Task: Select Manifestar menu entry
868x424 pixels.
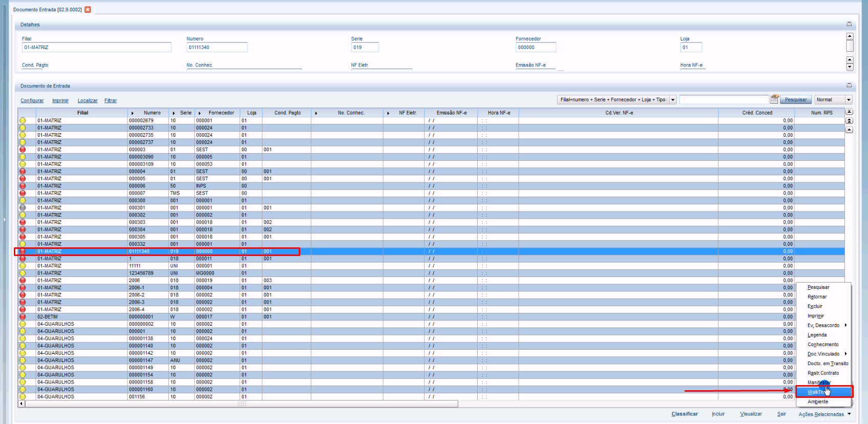Action: [819, 383]
